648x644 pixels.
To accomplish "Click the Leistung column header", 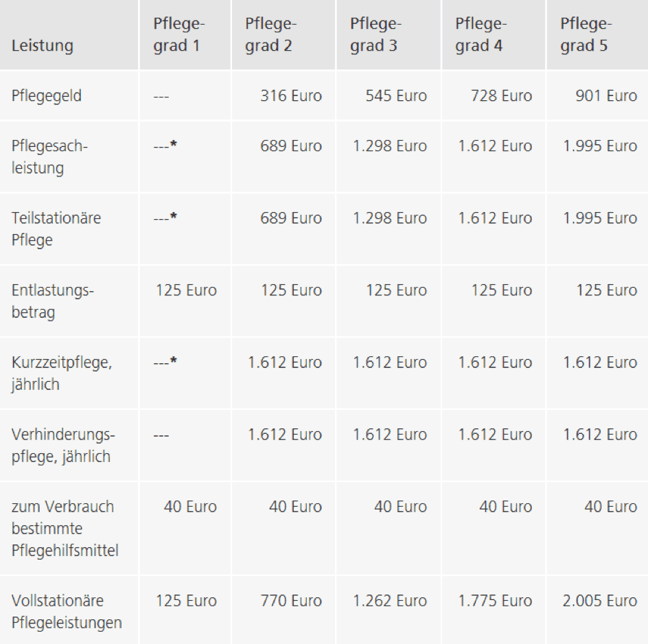I will [x=43, y=46].
